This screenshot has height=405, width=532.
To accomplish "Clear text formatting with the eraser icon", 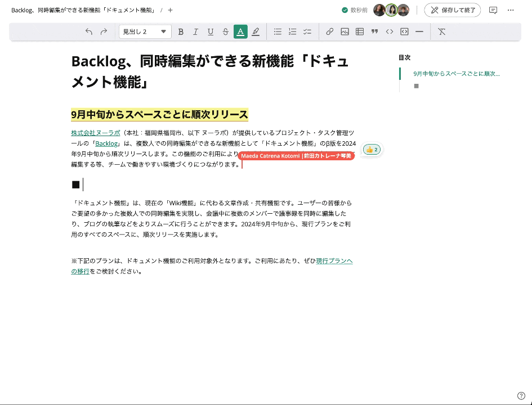I will tap(441, 31).
